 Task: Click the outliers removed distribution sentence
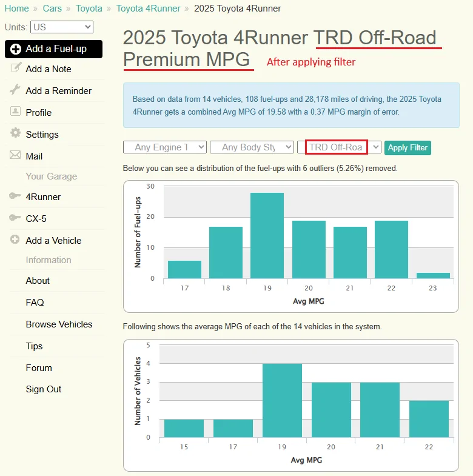pos(260,168)
